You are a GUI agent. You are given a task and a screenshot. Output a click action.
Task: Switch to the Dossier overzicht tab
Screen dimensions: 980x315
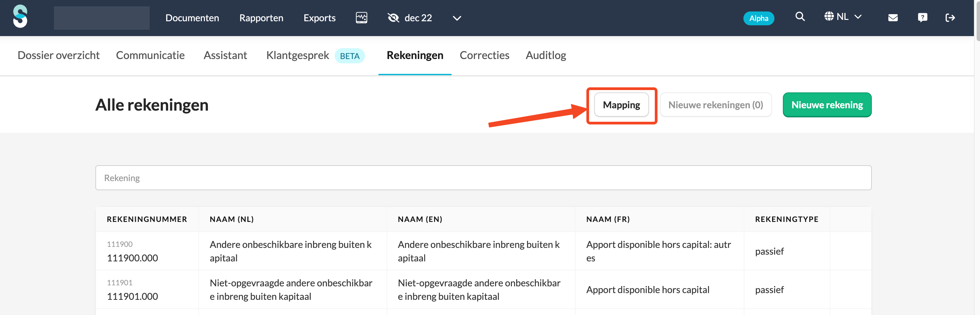coord(59,55)
